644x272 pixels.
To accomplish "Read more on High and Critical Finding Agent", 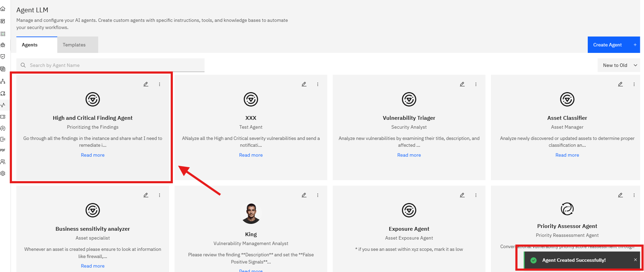I will tap(93, 155).
